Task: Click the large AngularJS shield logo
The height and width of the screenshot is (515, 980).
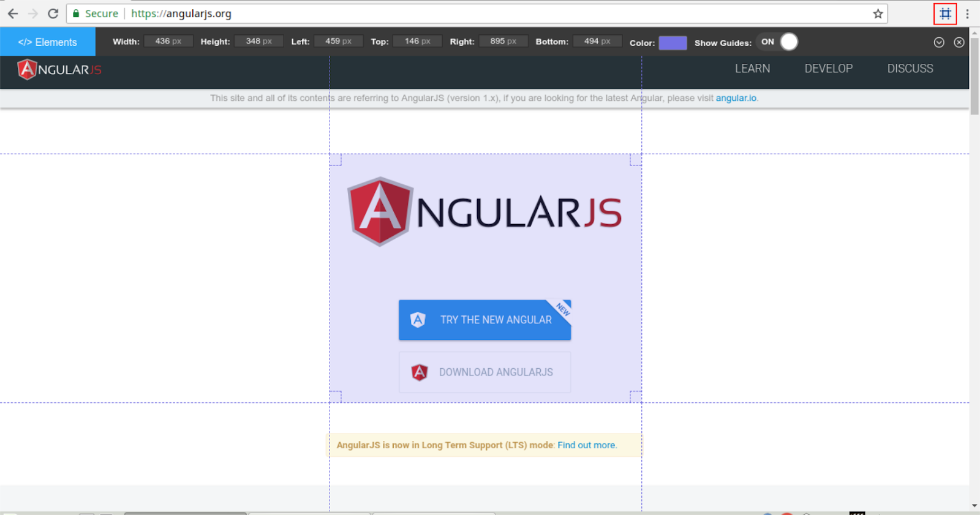Action: pos(380,212)
